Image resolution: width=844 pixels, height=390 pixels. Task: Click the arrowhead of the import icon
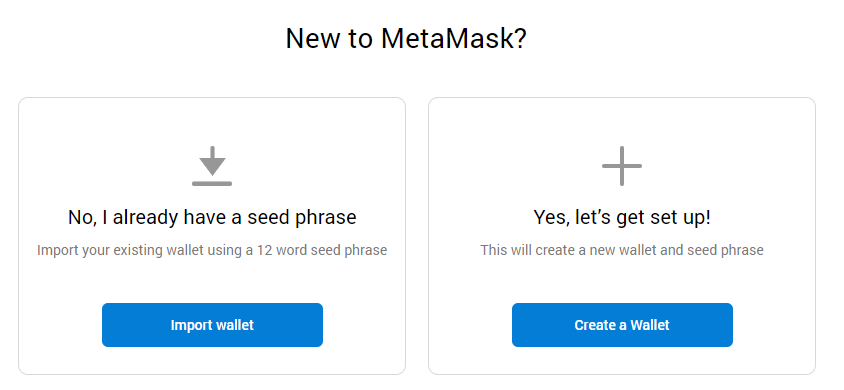coord(212,166)
